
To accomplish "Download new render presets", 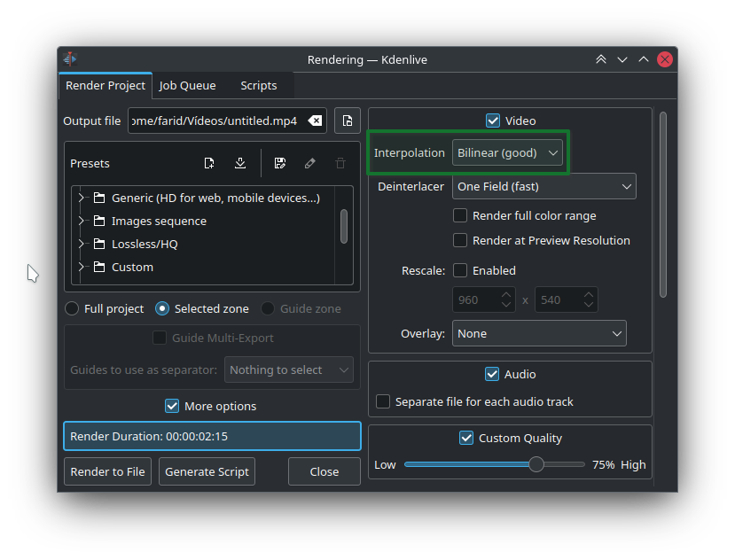I will tap(240, 163).
